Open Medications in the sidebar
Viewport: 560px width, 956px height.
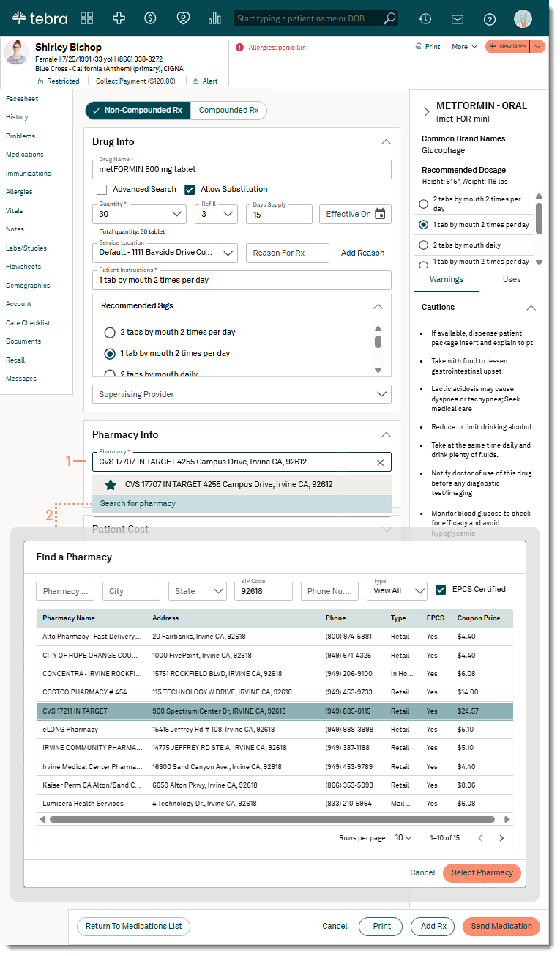click(25, 155)
